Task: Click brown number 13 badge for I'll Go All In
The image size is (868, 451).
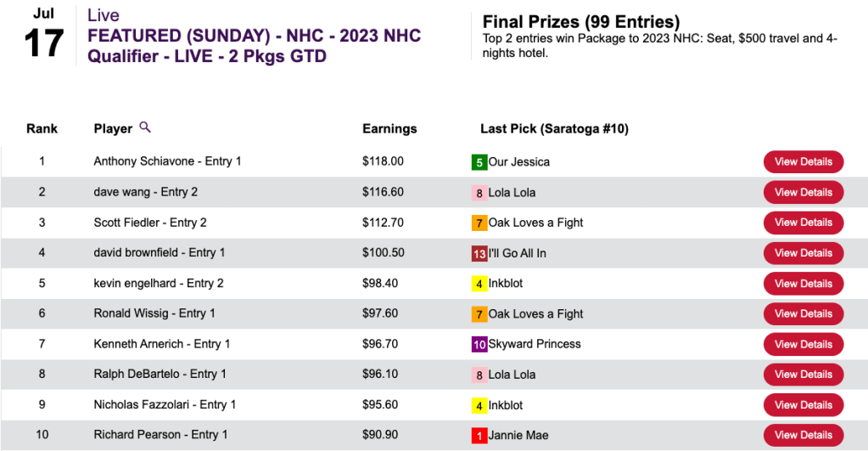Action: pyautogui.click(x=479, y=253)
